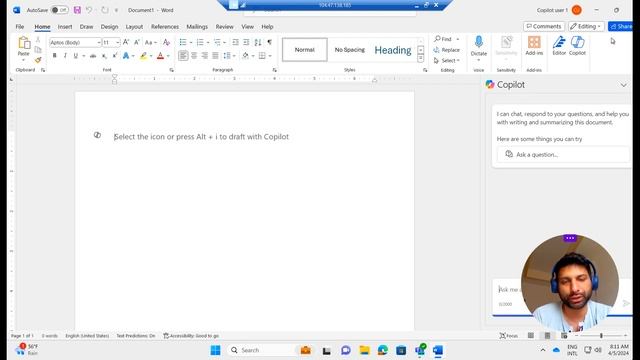Expand the Styles gallery more arrow

click(420, 59)
